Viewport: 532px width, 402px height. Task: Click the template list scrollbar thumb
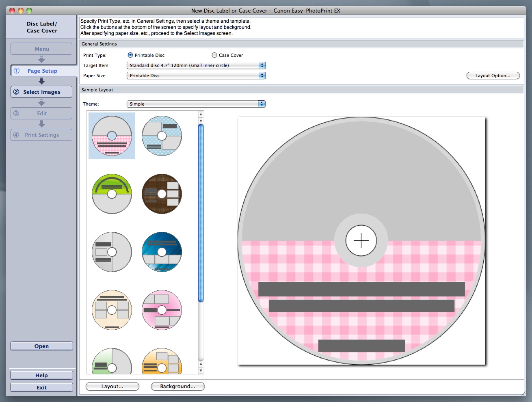click(x=201, y=213)
